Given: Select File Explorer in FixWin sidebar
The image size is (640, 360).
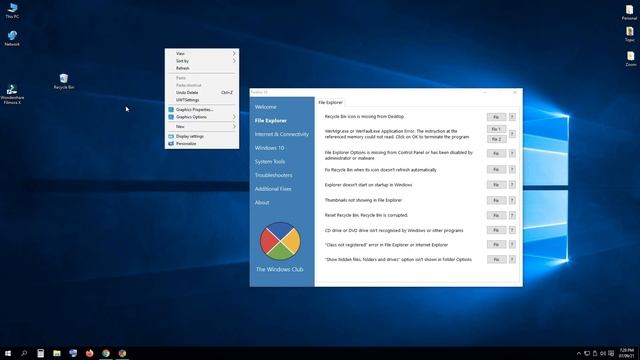Looking at the screenshot, I should 271,120.
